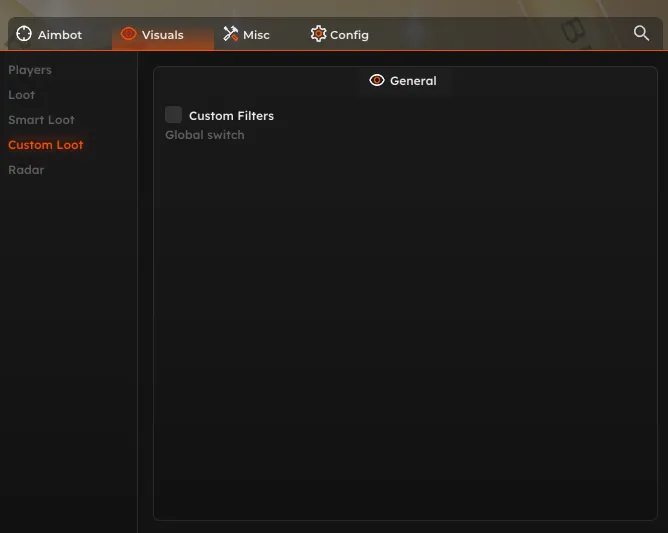Click the 'Global switch' description text
The height and width of the screenshot is (533, 668).
coord(204,135)
